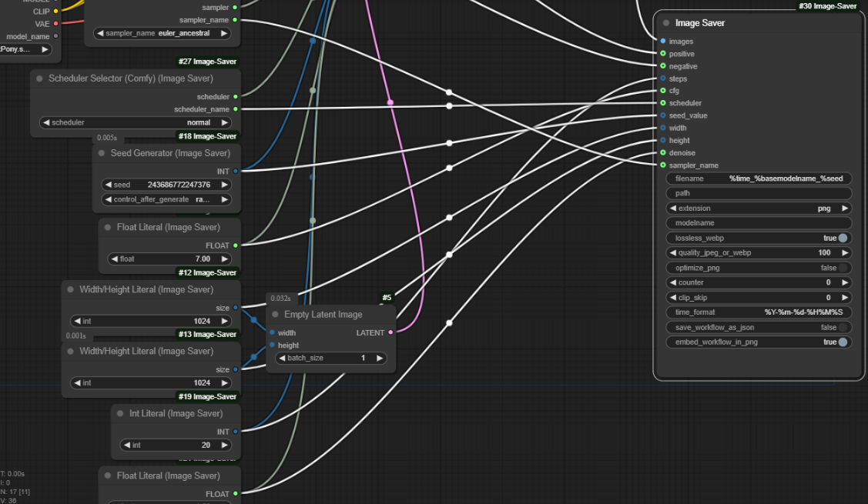Screen dimensions: 868x504
Task: Toggle save_workflow_as_json switch
Action: click(842, 328)
